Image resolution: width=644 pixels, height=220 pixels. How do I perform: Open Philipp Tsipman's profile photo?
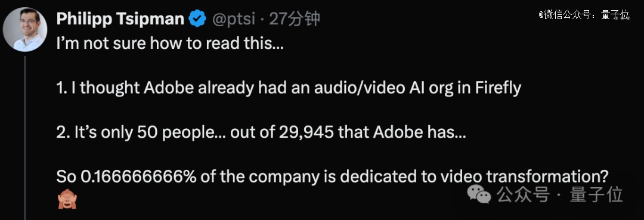tap(25, 29)
